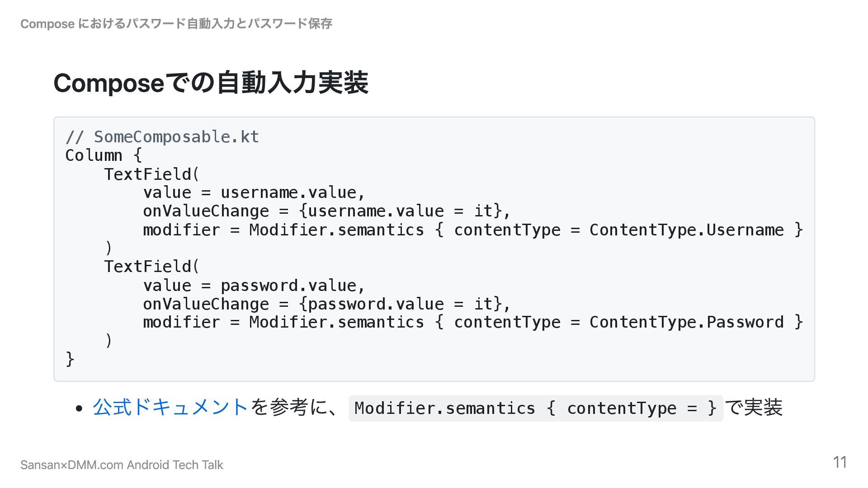Click the final closing brace of the code
The height and width of the screenshot is (488, 868).
point(70,359)
